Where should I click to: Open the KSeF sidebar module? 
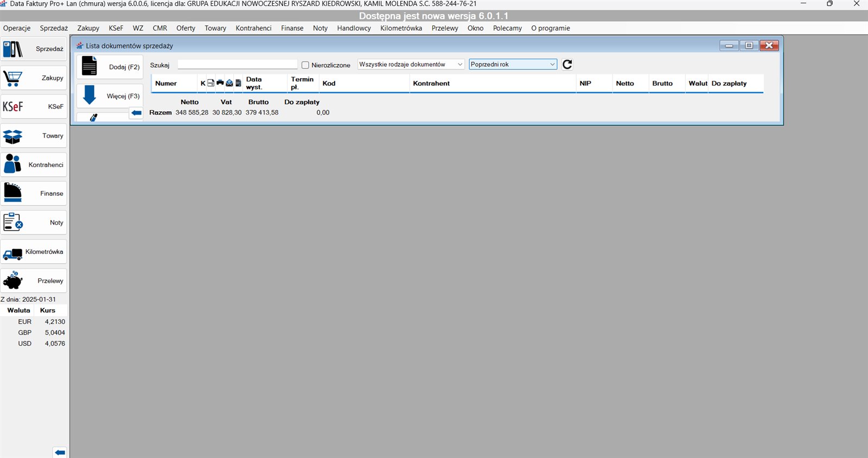[34, 107]
